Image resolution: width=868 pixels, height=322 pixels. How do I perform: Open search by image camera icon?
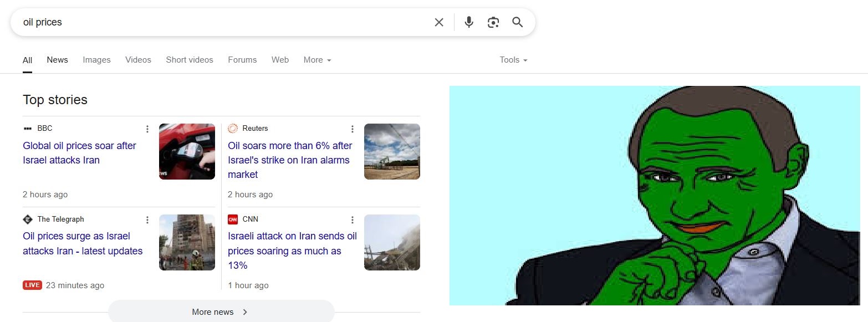pos(493,22)
